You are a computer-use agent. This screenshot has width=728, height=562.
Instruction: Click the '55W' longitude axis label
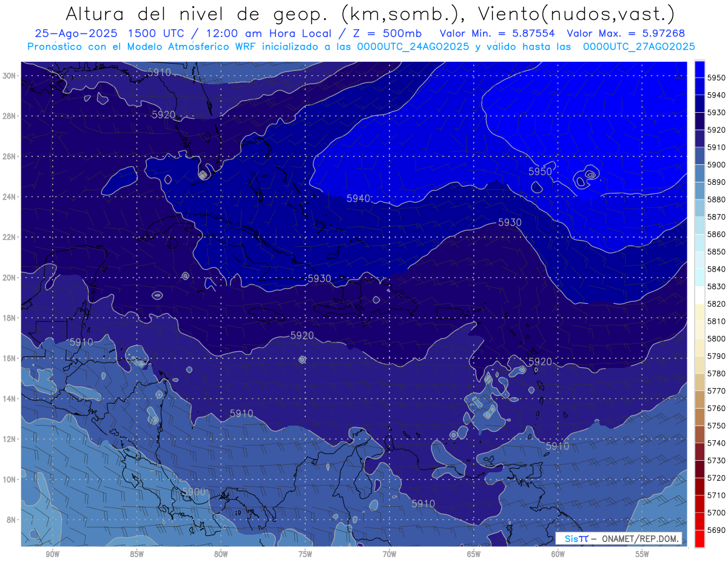click(642, 555)
